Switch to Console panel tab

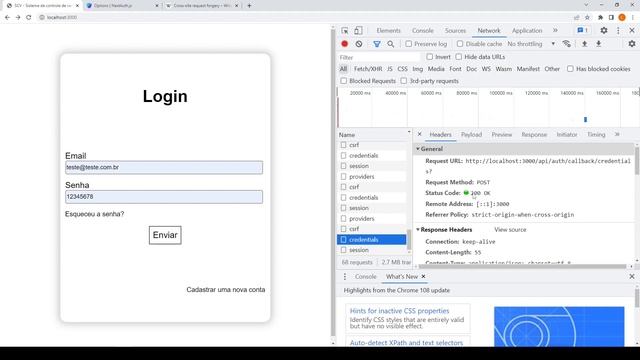[422, 31]
